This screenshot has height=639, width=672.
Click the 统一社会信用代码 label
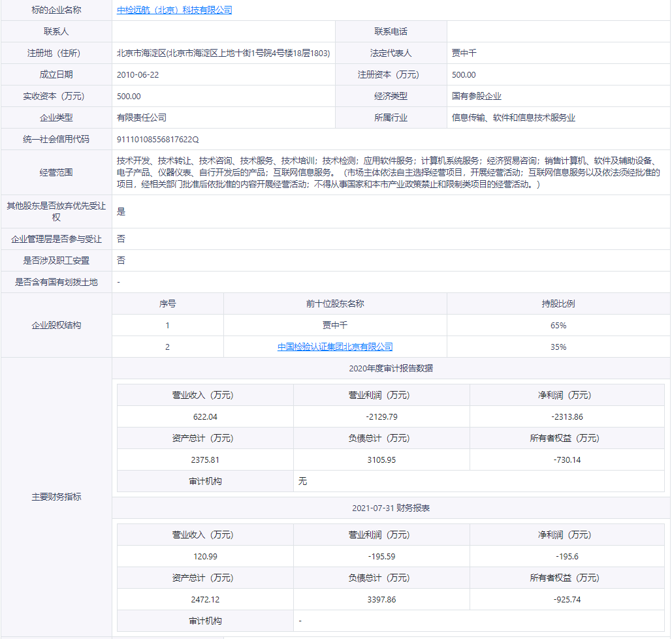(x=56, y=139)
